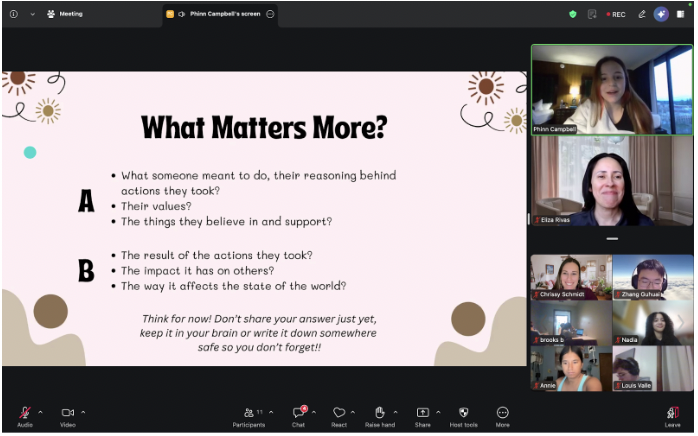The width and height of the screenshot is (698, 436).
Task: Open the Chat panel
Action: click(x=299, y=417)
